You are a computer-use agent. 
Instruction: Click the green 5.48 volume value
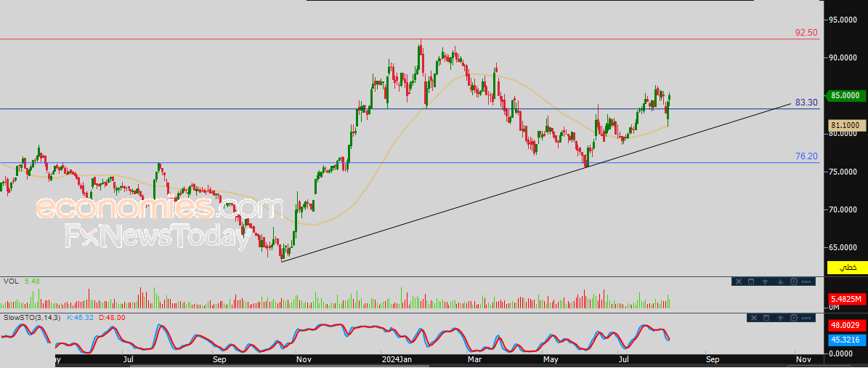pos(32,281)
